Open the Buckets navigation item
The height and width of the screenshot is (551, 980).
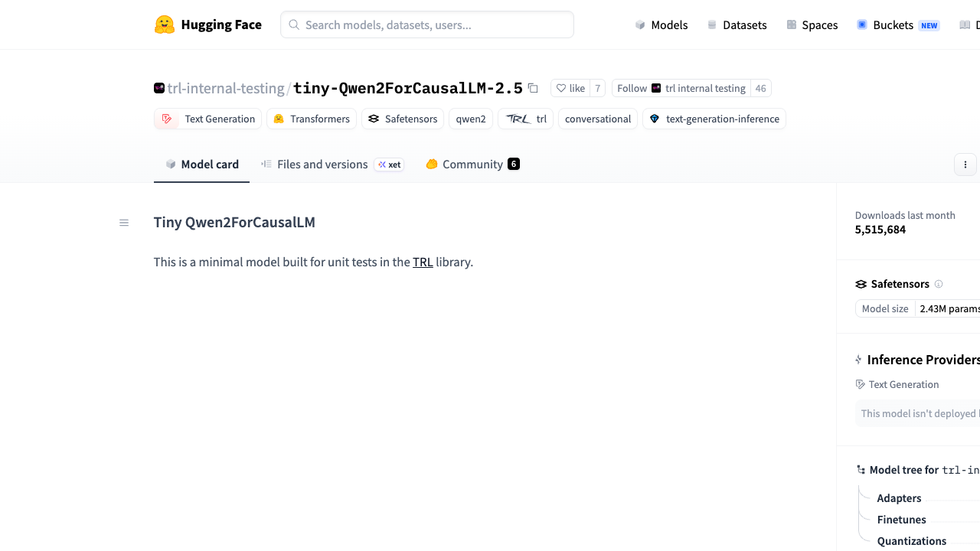pos(898,24)
